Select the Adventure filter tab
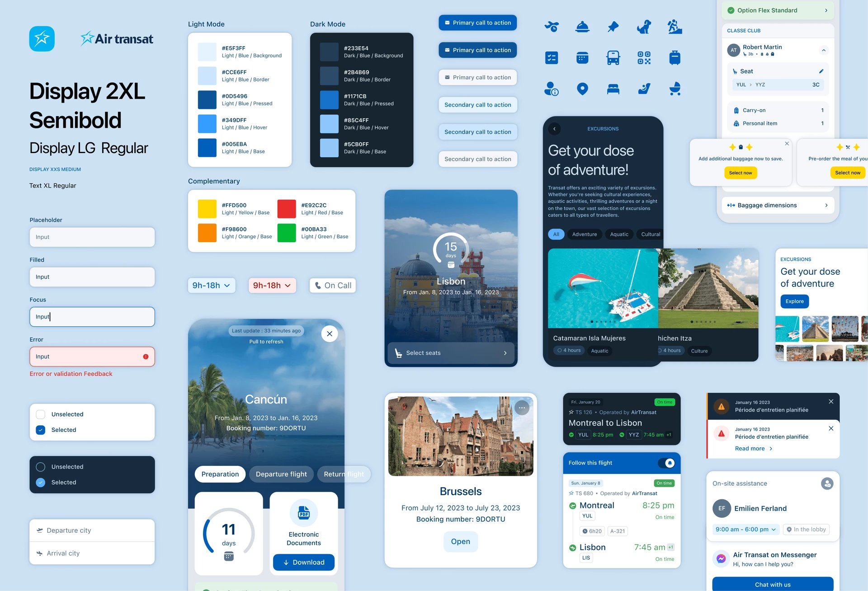 [x=584, y=235]
